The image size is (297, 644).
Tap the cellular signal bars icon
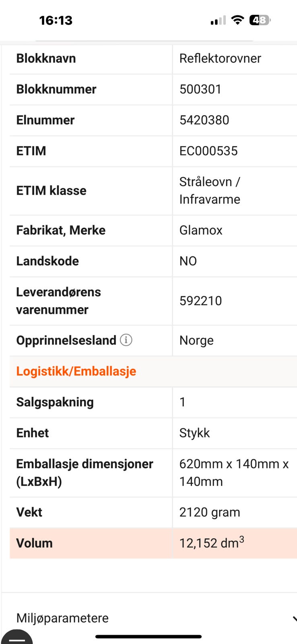click(218, 21)
